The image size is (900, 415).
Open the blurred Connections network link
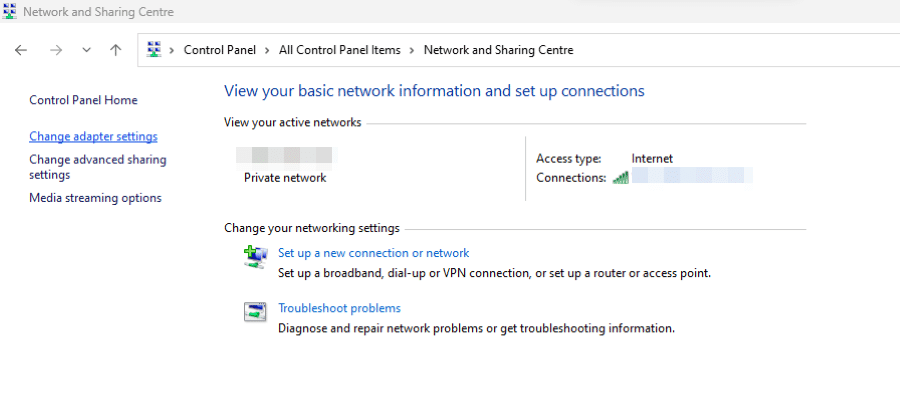click(x=692, y=176)
